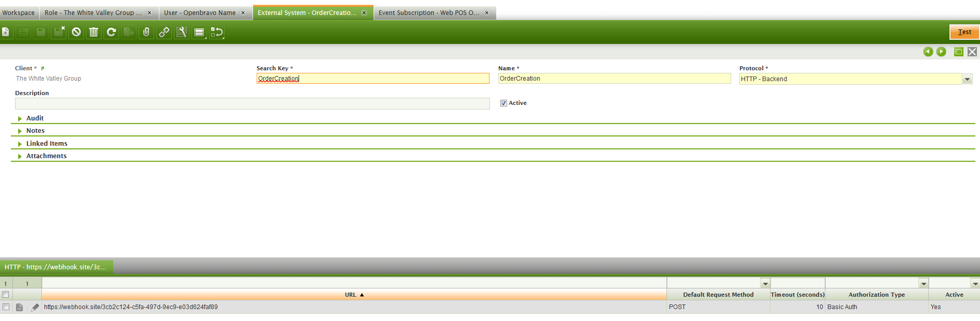This screenshot has height=321, width=980.
Task: Sort by Timeout (seconds) column header
Action: [x=797, y=295]
